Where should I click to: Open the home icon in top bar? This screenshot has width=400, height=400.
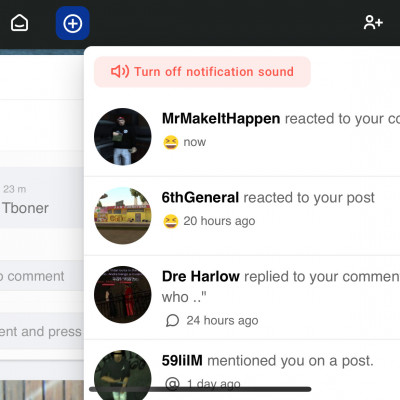tap(19, 23)
